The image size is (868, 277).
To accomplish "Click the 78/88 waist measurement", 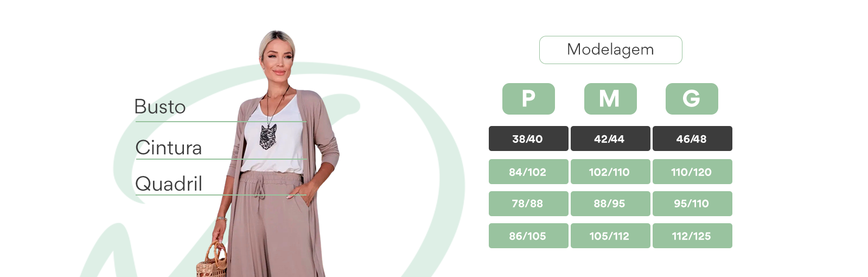I will pos(528,204).
